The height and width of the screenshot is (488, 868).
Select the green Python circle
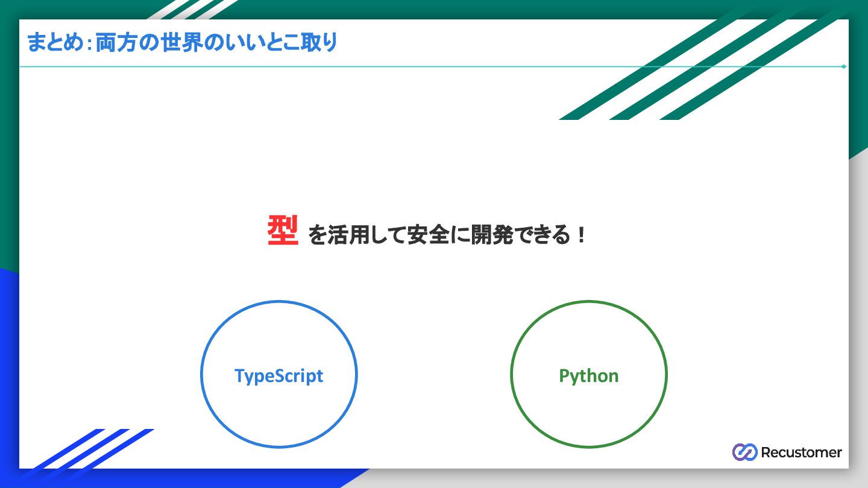pos(589,374)
